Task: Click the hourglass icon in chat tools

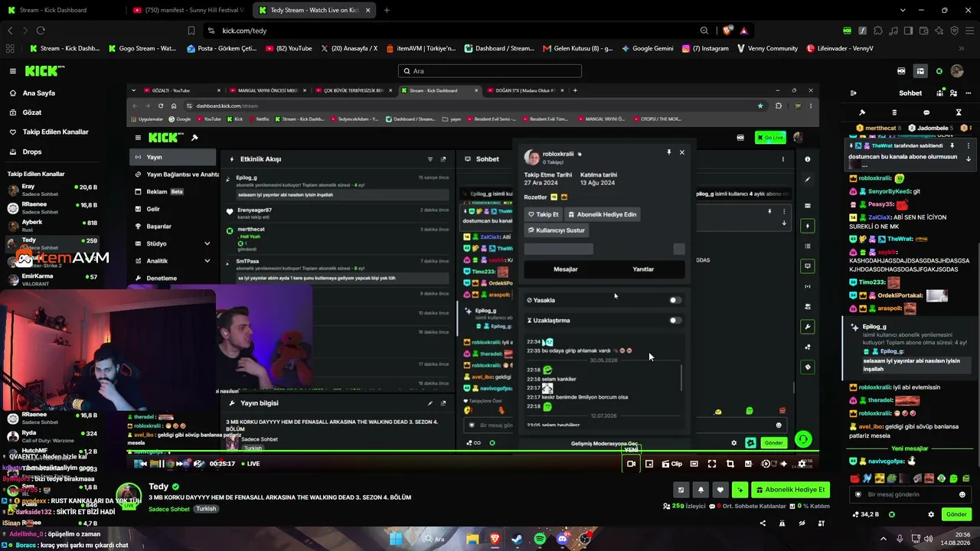Action: click(x=959, y=112)
